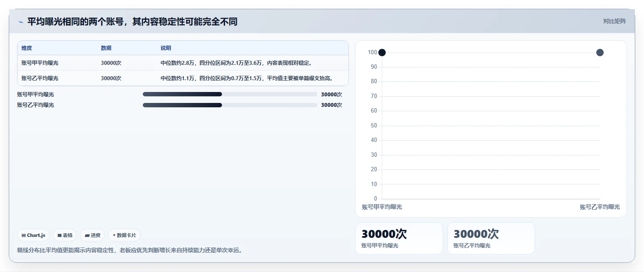Viewport: 644px width, 272px height.
Task: Select the Chart.js tag text
Action: 36,235
